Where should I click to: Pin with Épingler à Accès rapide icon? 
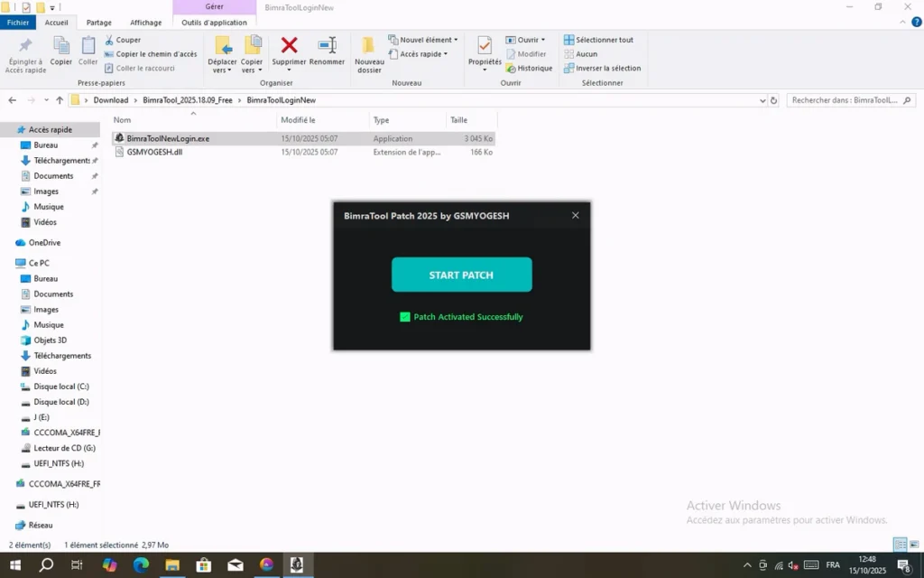coord(25,46)
